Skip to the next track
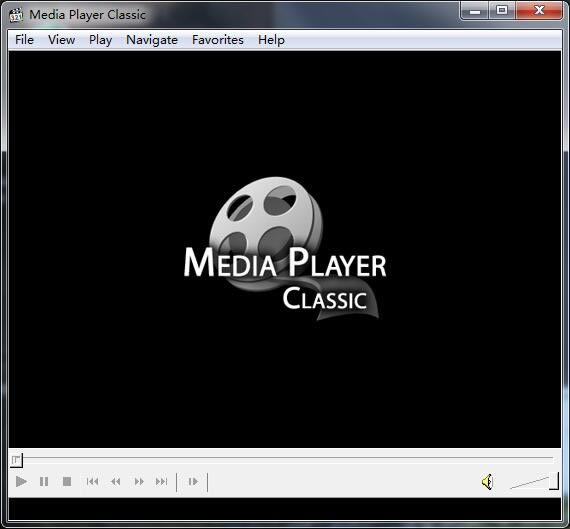Viewport: 570px width, 529px height. pos(161,482)
